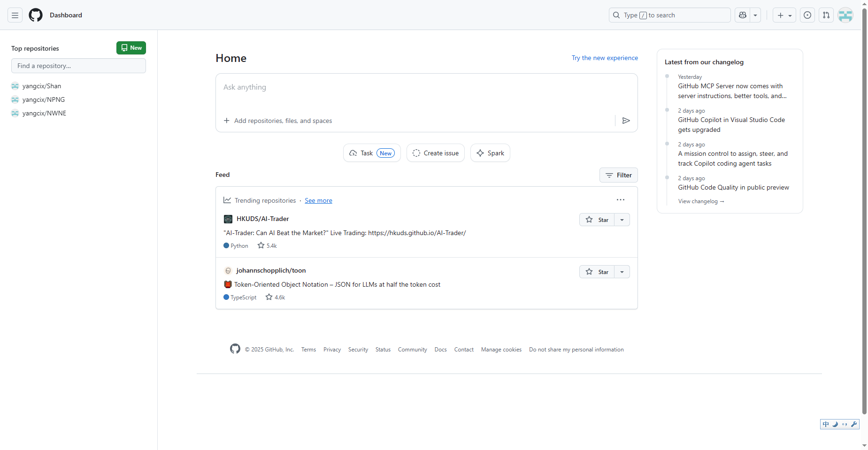868x450 pixels.
Task: Open the trending repositories overflow menu
Action: (x=620, y=199)
